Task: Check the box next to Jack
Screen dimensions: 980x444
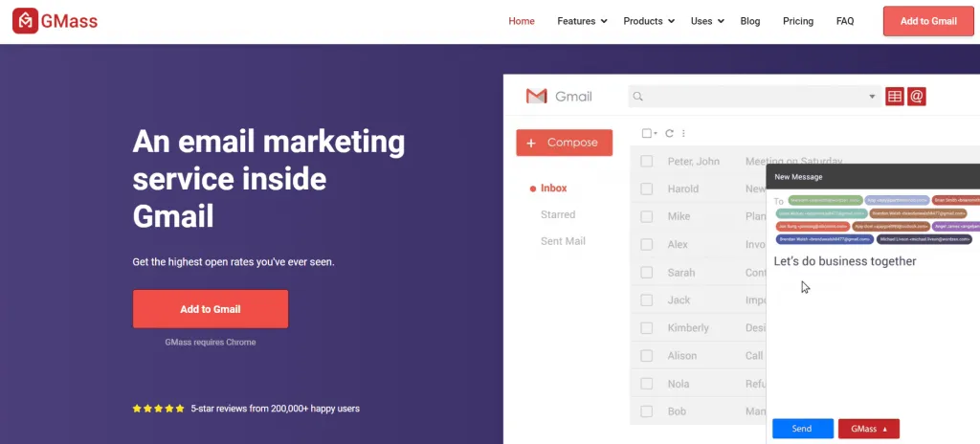Action: click(646, 300)
